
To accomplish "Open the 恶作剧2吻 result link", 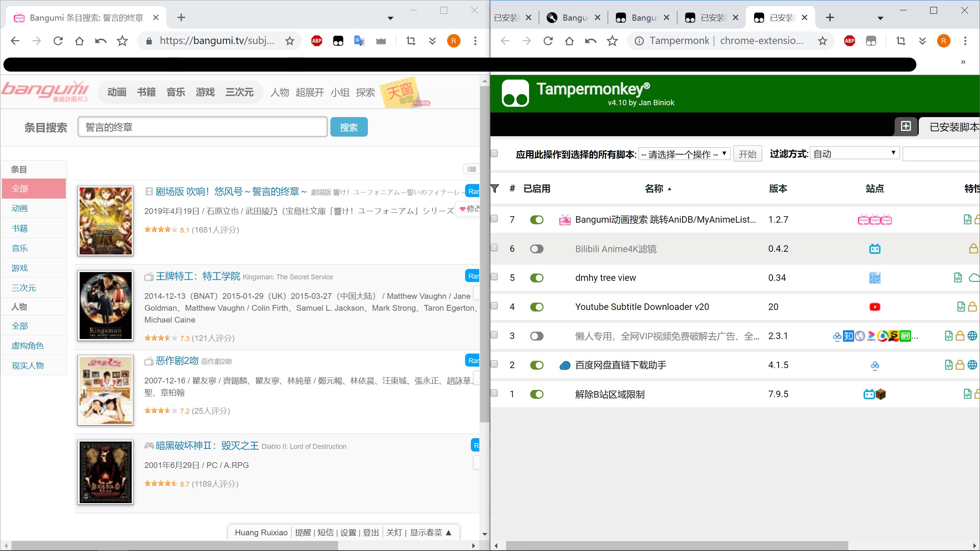I will point(177,360).
